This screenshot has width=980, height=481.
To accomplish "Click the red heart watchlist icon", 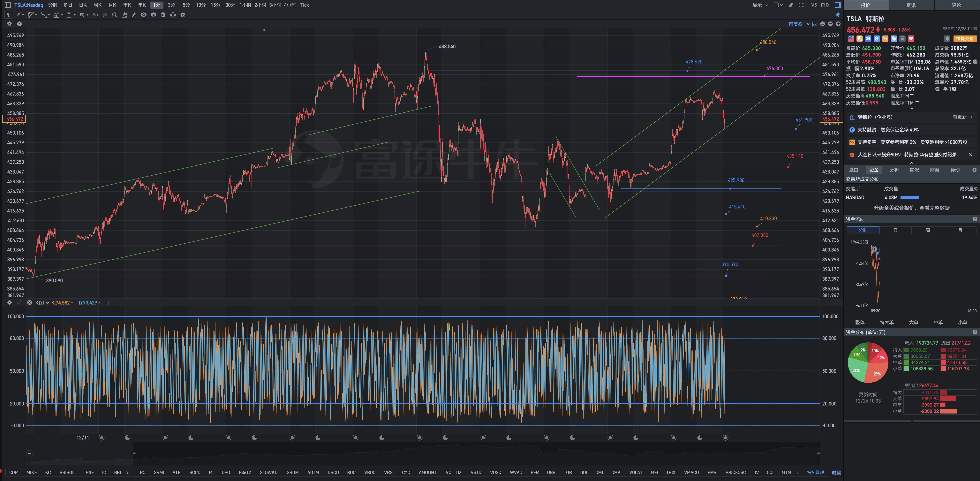I will (x=911, y=38).
